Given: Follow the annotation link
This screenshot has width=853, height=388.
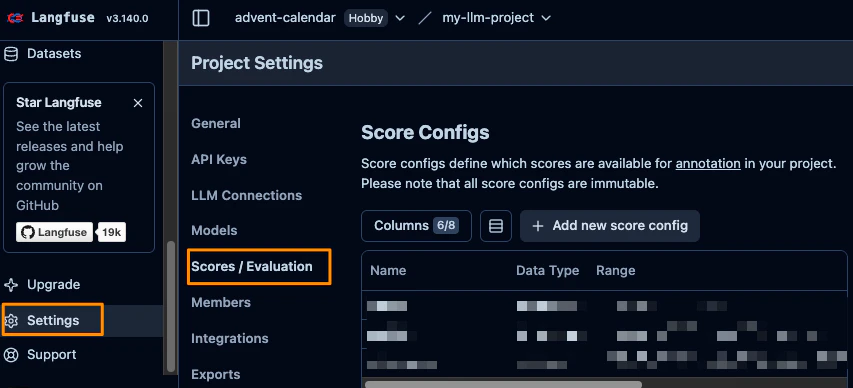Looking at the screenshot, I should 708,163.
